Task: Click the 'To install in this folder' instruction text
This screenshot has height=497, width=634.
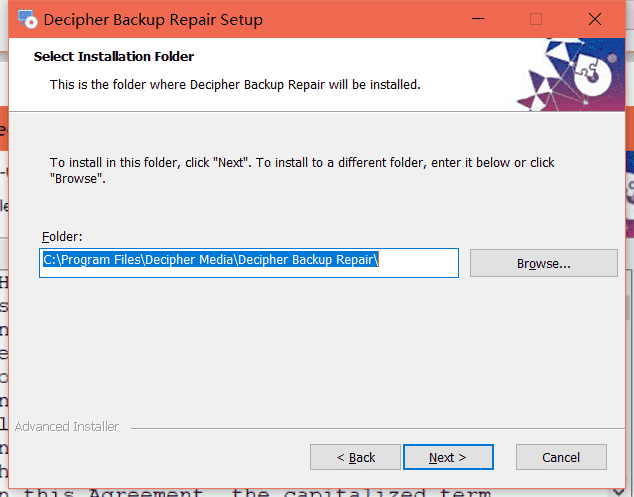Action: (302, 170)
